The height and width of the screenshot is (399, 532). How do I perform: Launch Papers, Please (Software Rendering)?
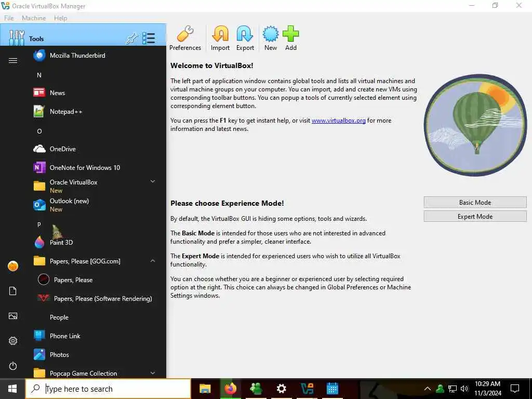point(94,298)
